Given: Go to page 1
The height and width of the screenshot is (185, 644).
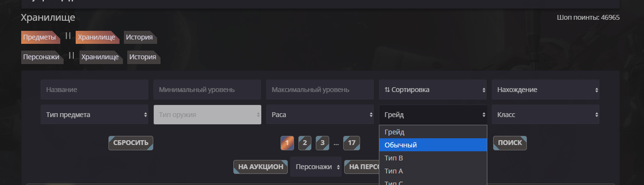Looking at the screenshot, I should (x=287, y=143).
